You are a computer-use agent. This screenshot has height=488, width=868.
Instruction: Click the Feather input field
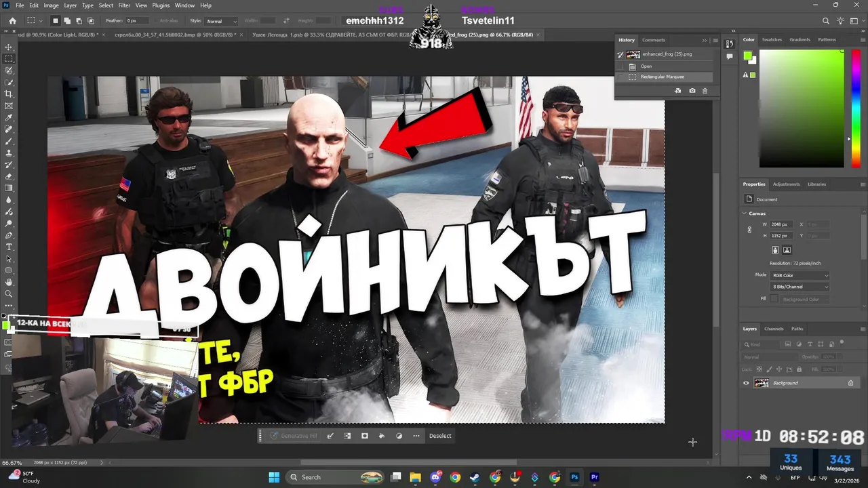pyautogui.click(x=136, y=21)
